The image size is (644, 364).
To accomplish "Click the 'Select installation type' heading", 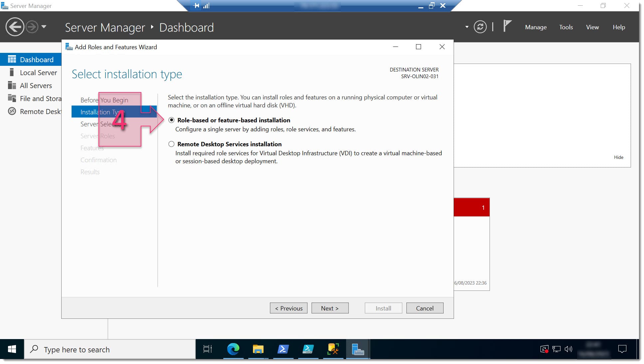I will tap(127, 74).
